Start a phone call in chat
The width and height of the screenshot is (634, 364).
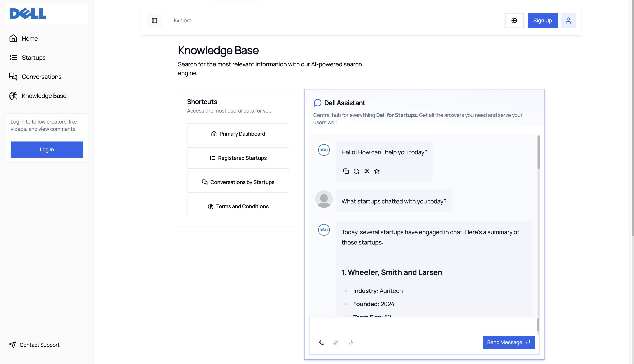[x=322, y=342]
